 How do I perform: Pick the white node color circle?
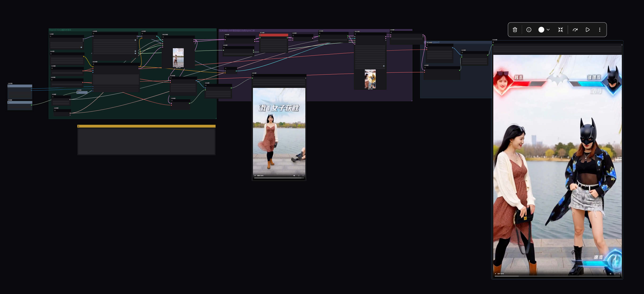tap(541, 30)
